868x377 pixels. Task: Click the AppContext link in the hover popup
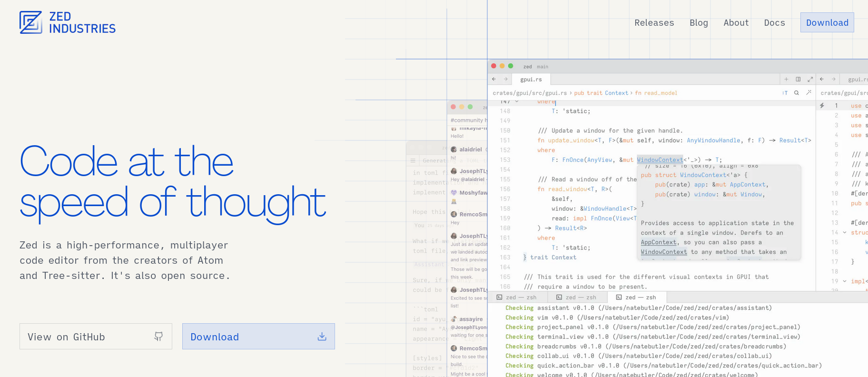click(x=658, y=242)
